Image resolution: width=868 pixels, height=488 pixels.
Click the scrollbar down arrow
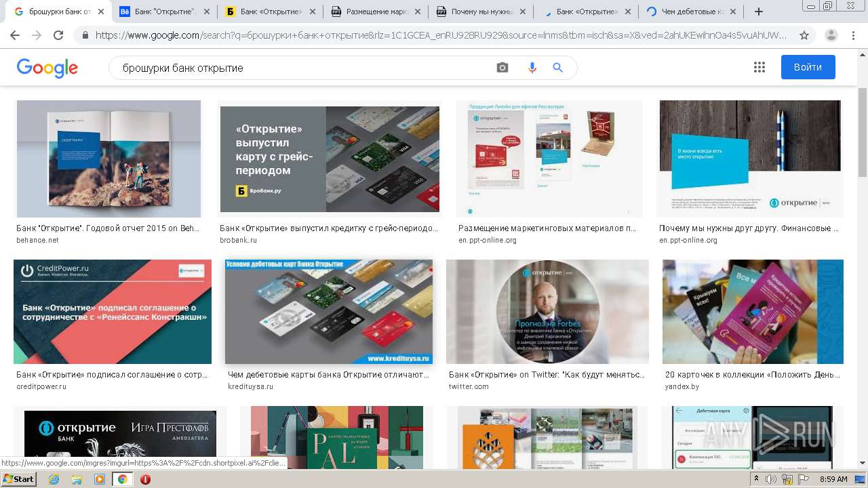(x=863, y=463)
